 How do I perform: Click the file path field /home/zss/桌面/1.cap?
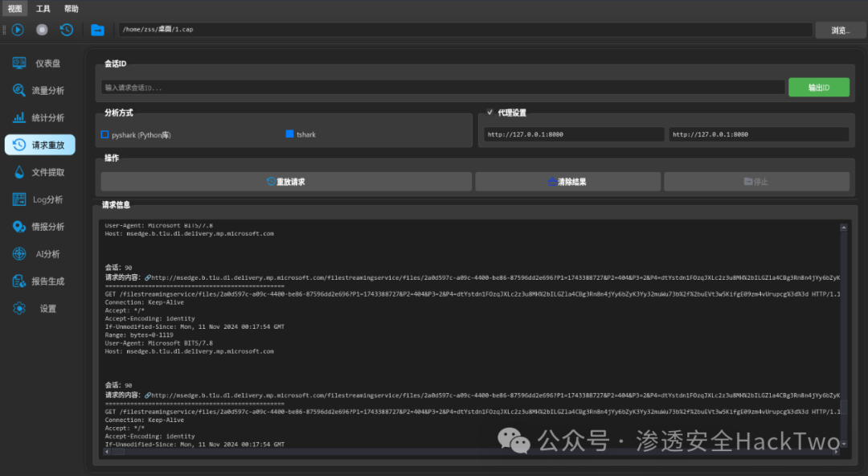coord(465,30)
